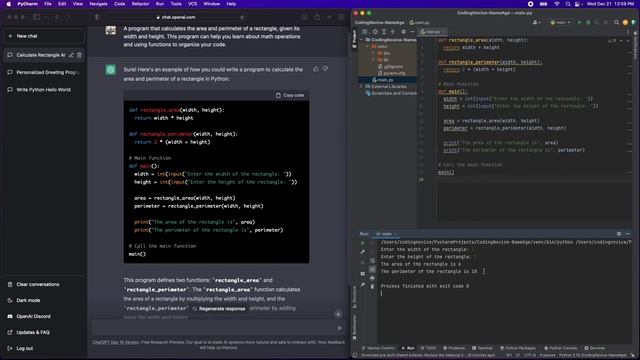The image size is (640, 360).
Task: Click the Safari back arrow
Action: [57, 17]
